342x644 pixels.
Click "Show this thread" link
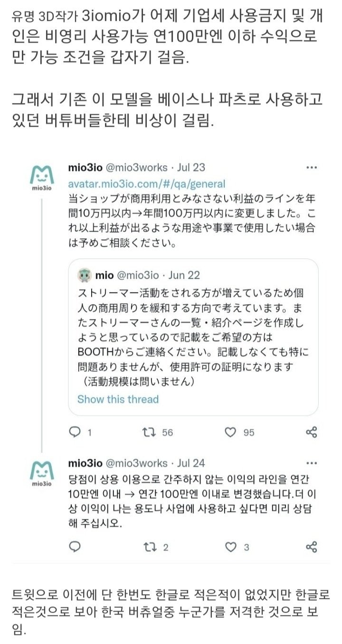[118, 399]
